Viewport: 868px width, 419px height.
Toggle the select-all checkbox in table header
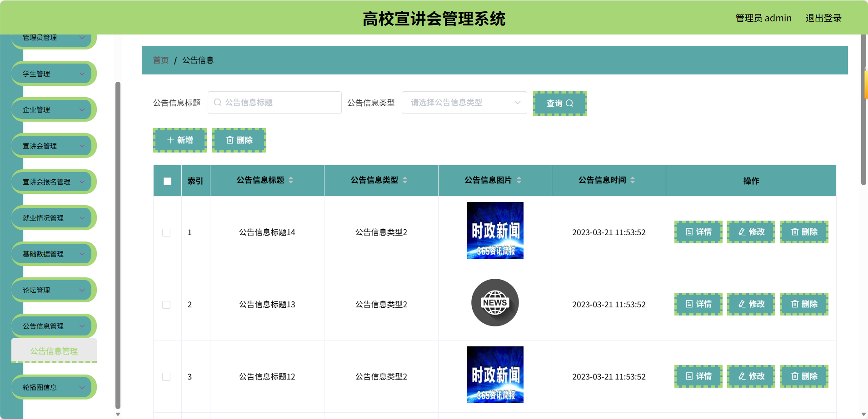[167, 181]
